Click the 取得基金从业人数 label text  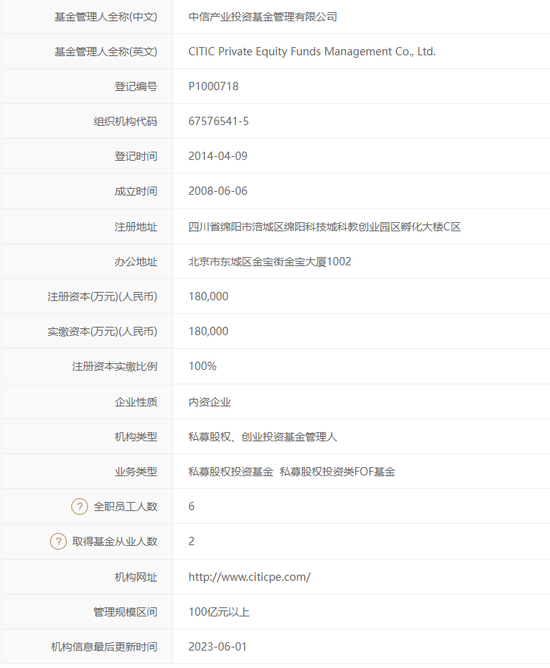(x=115, y=541)
